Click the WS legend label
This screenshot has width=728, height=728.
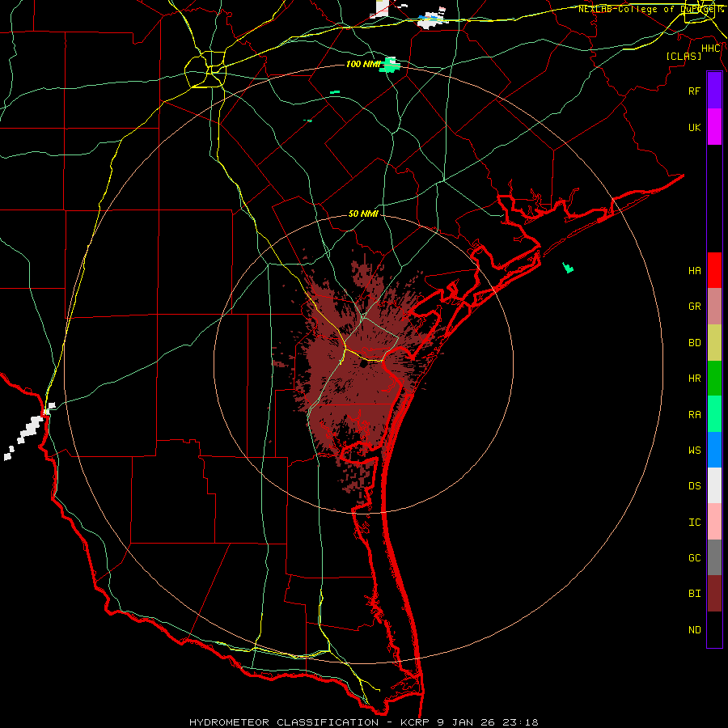point(694,451)
